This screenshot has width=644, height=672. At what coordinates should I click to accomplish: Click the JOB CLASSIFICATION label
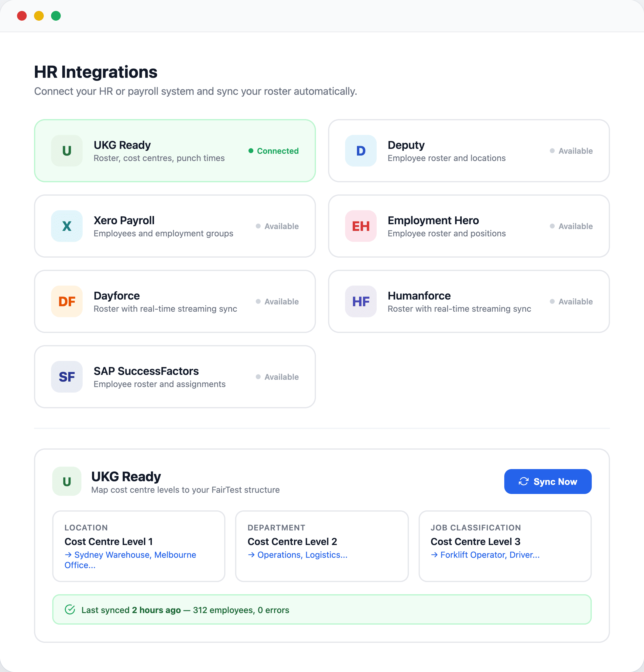click(x=476, y=528)
